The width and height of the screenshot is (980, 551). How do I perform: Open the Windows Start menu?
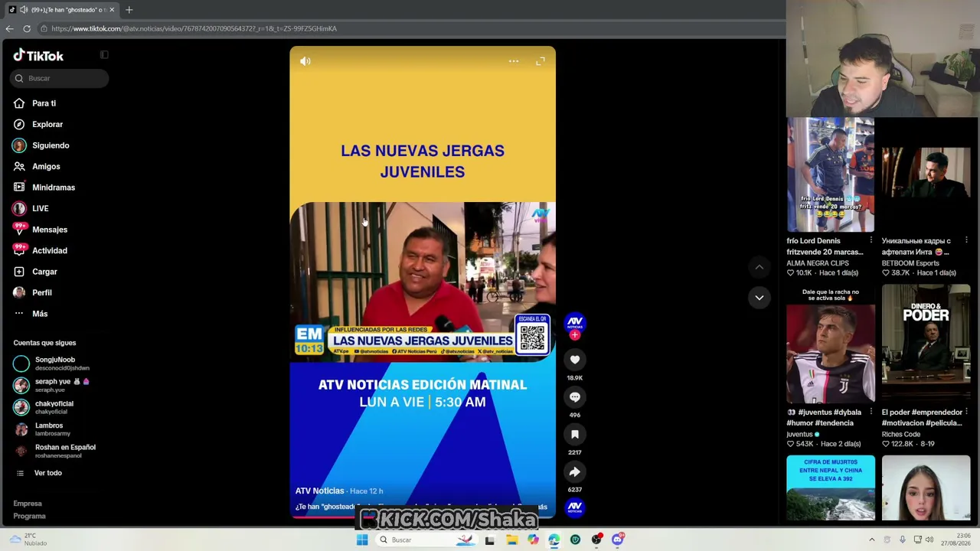point(362,540)
